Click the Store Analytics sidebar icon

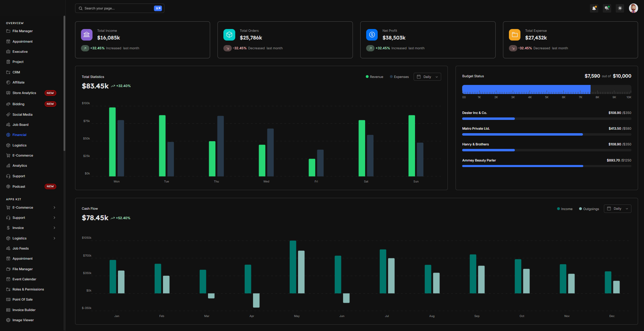(8, 93)
